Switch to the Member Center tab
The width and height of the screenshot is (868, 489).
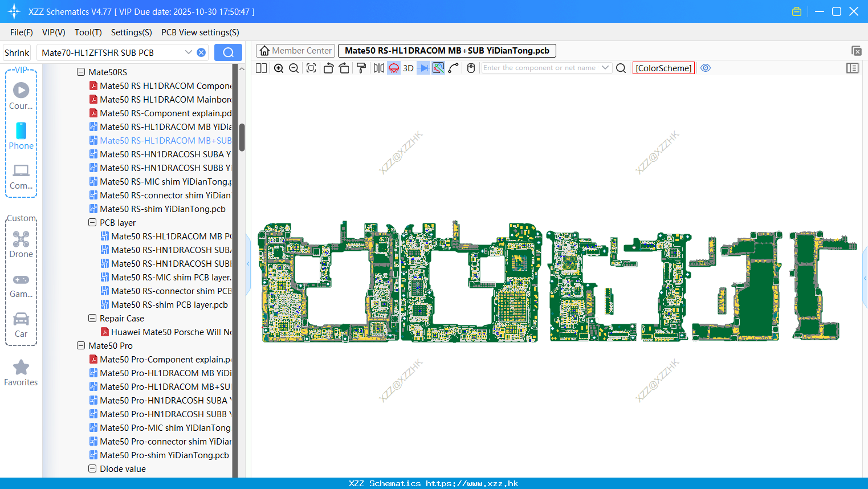click(x=296, y=51)
